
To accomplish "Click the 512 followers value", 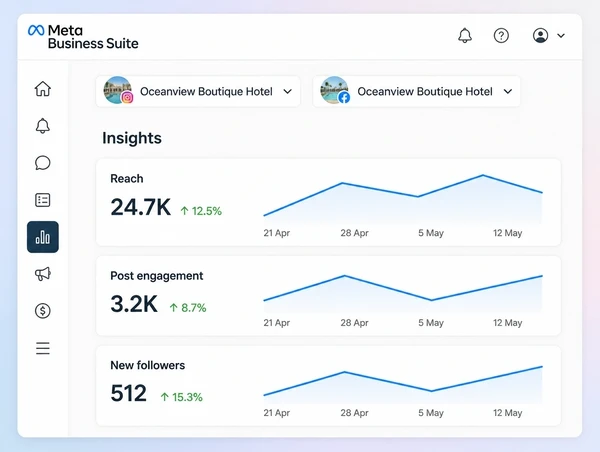I will 129,393.
